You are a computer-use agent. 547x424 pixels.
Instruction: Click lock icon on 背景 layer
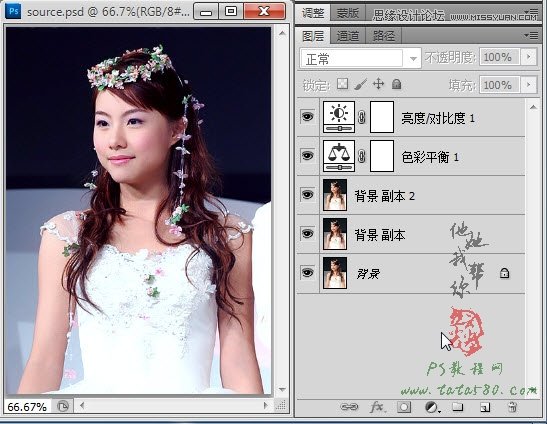[x=504, y=273]
